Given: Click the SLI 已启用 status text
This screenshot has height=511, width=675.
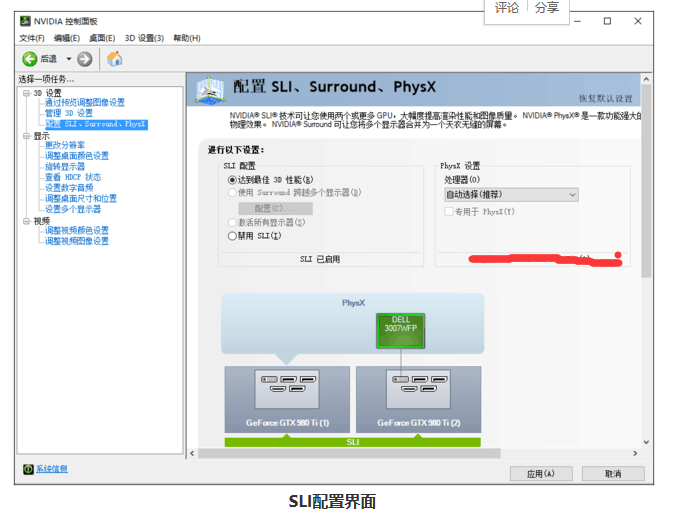Looking at the screenshot, I should 320,259.
